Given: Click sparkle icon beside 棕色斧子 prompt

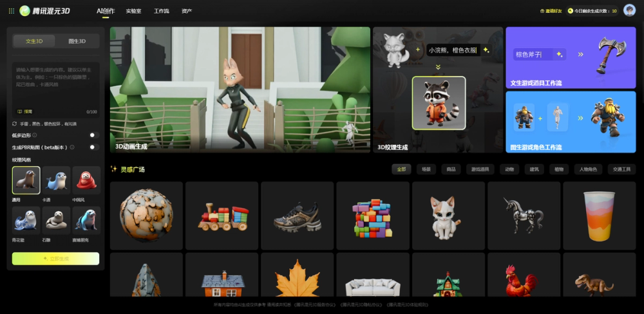Looking at the screenshot, I should click(x=560, y=54).
